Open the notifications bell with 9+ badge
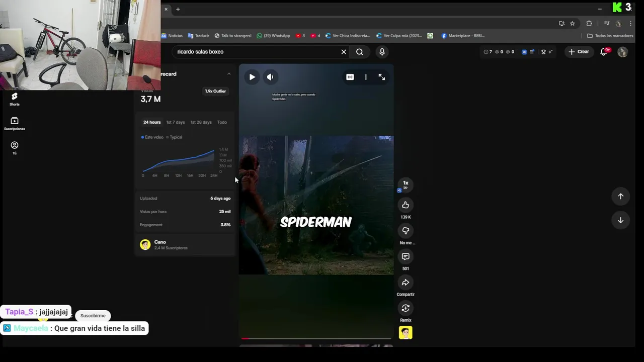 tap(604, 52)
